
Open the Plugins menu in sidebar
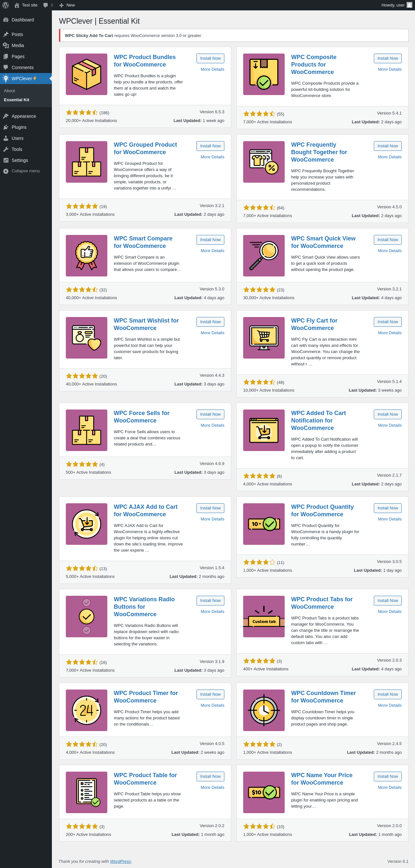click(x=19, y=127)
